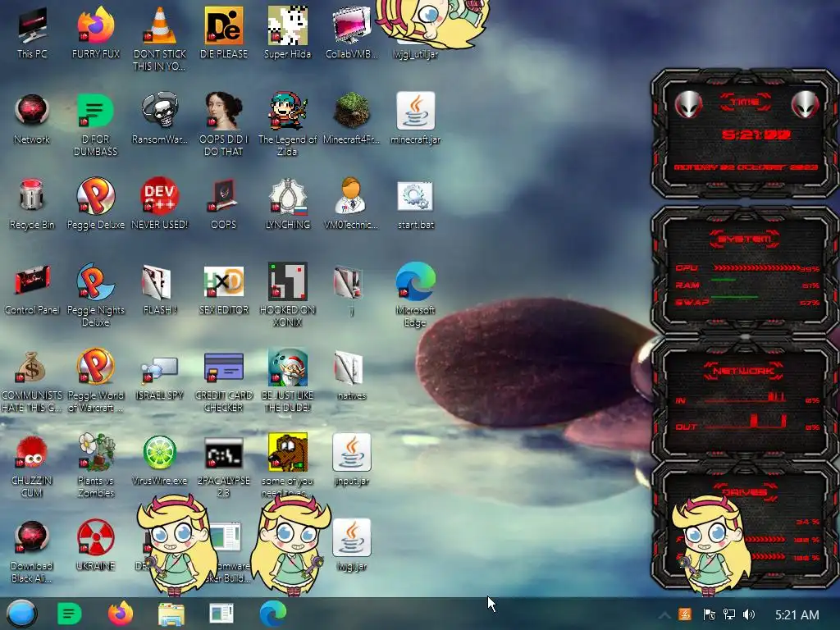This screenshot has height=630, width=840.
Task: Expand the hidden tray icons arrow
Action: tap(664, 615)
